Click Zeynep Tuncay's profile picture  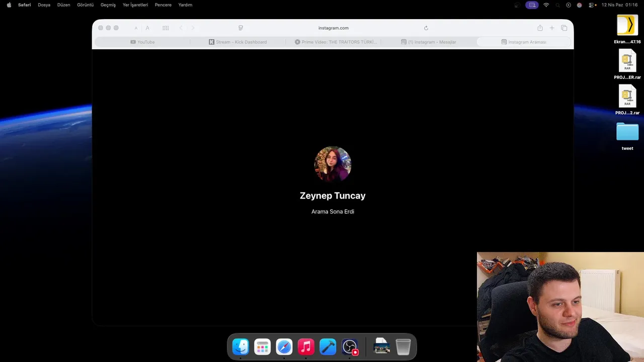pyautogui.click(x=333, y=164)
